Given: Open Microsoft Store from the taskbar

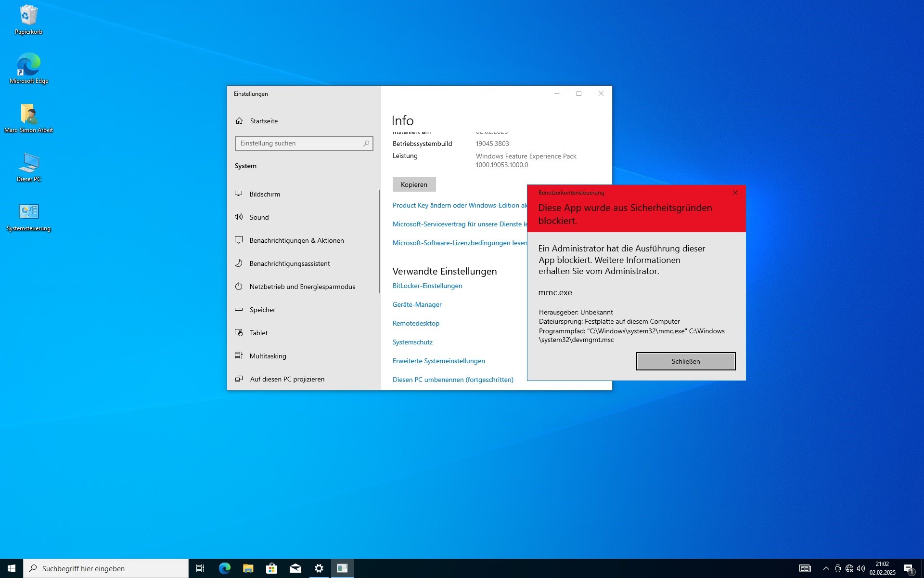Looking at the screenshot, I should (271, 568).
